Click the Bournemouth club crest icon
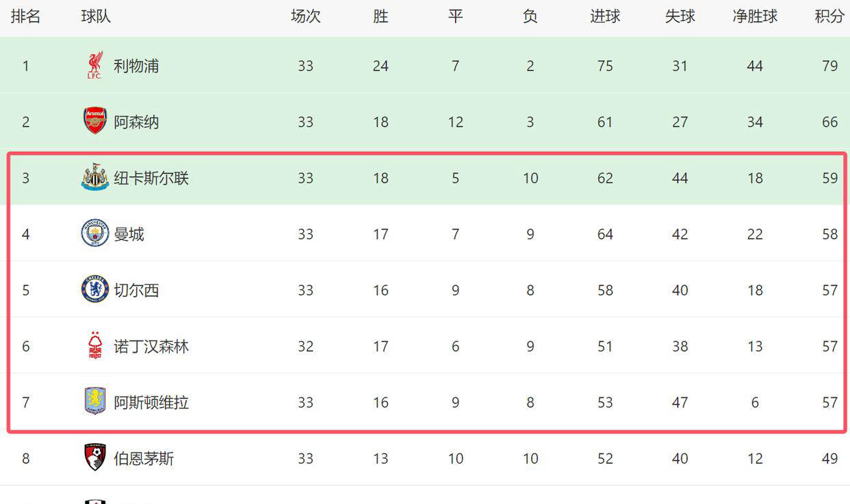Screen dimensions: 850x504 click(x=95, y=457)
